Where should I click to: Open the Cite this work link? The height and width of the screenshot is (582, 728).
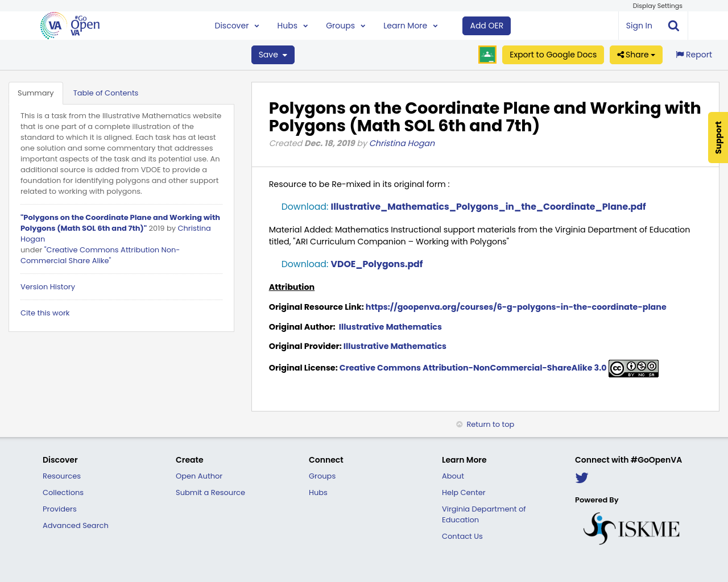point(45,313)
